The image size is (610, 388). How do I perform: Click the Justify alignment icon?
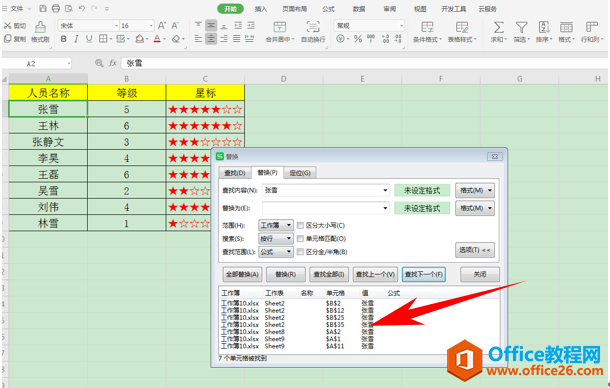point(237,39)
